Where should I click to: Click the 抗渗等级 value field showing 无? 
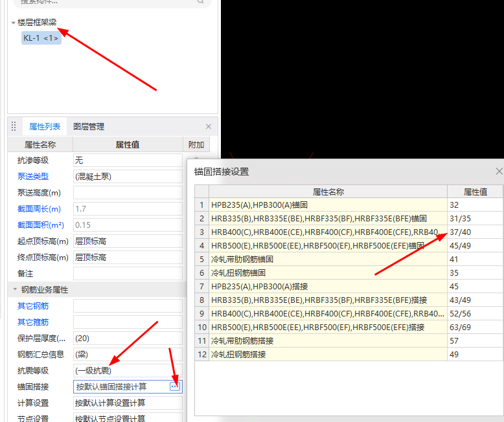(x=128, y=160)
